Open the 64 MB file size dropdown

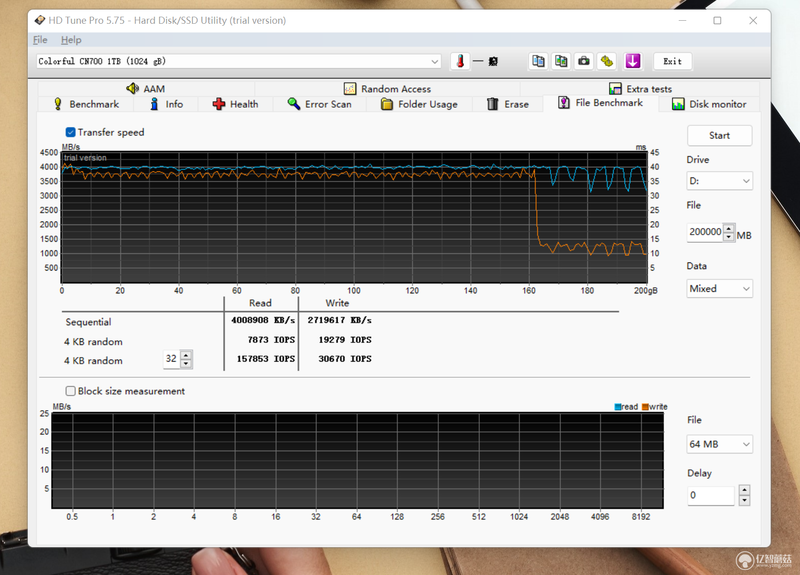click(719, 444)
